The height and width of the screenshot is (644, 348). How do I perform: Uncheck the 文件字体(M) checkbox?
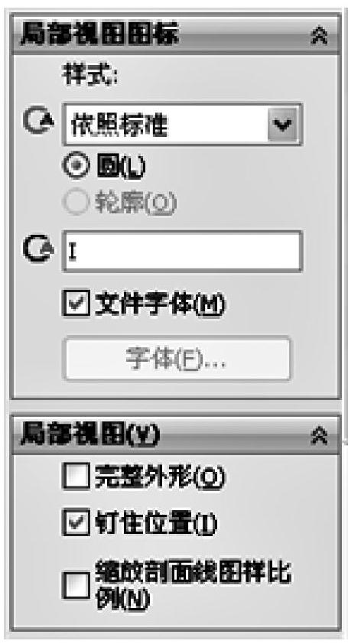pyautogui.click(x=76, y=304)
